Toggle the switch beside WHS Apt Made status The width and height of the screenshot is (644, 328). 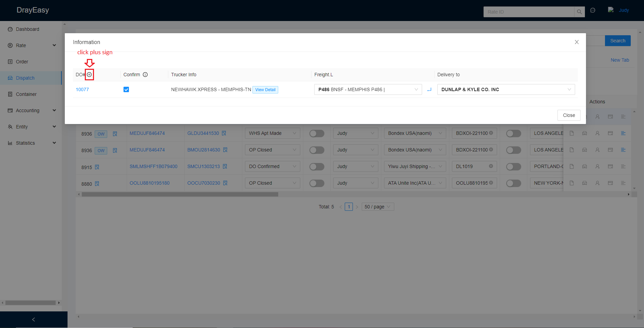coord(317,134)
